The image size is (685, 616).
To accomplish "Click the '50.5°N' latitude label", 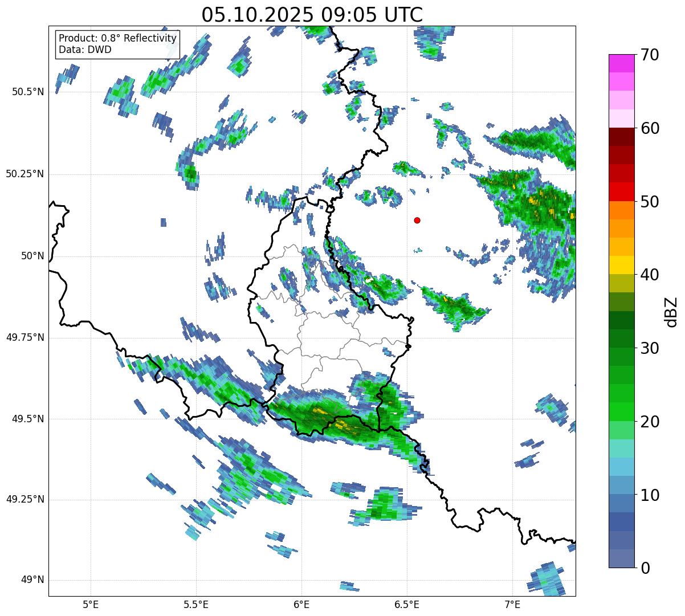I will pos(28,92).
